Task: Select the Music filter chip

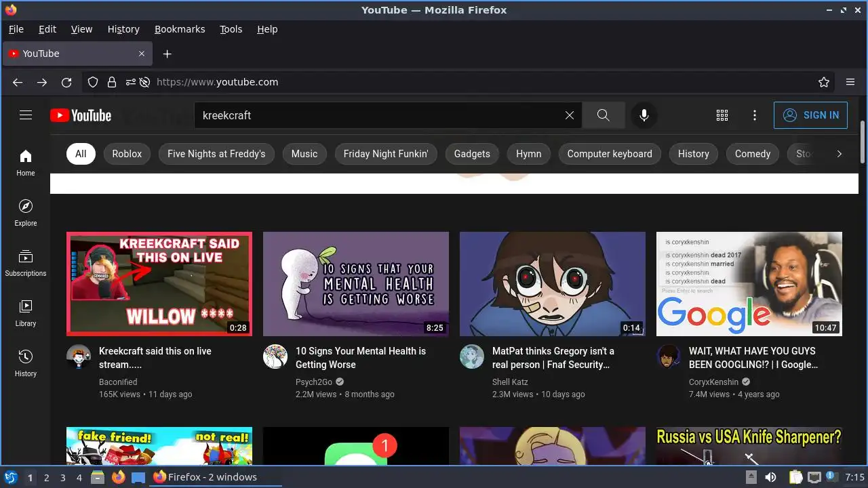Action: tap(304, 154)
